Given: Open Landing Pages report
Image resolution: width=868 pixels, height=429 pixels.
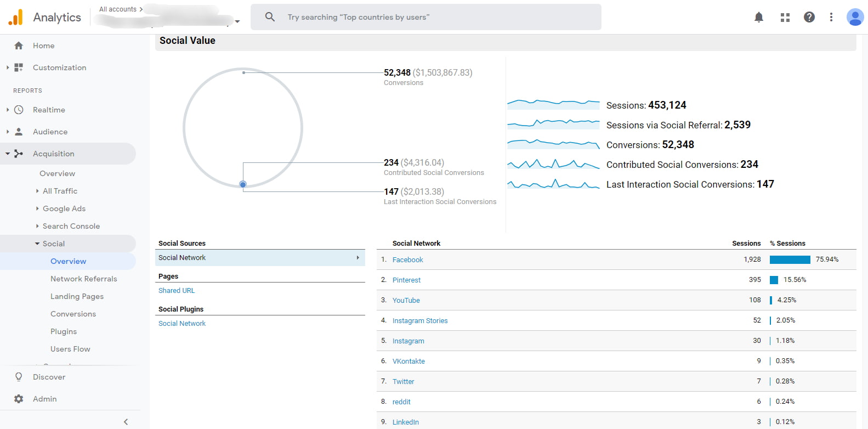Looking at the screenshot, I should [x=77, y=296].
